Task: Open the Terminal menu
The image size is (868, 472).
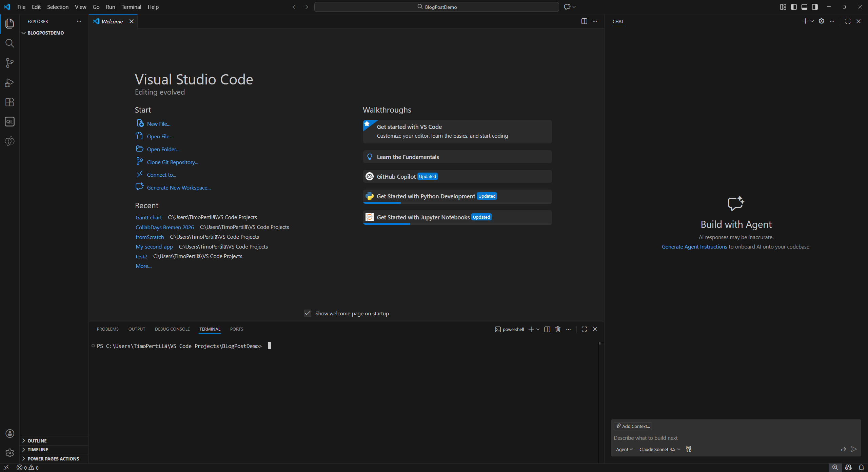Action: coord(131,7)
